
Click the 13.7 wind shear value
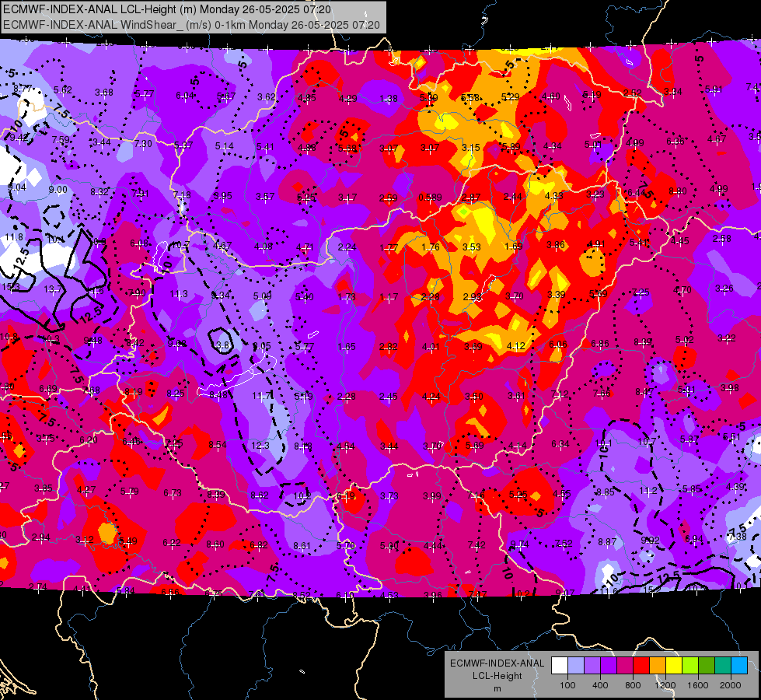[x=52, y=289]
